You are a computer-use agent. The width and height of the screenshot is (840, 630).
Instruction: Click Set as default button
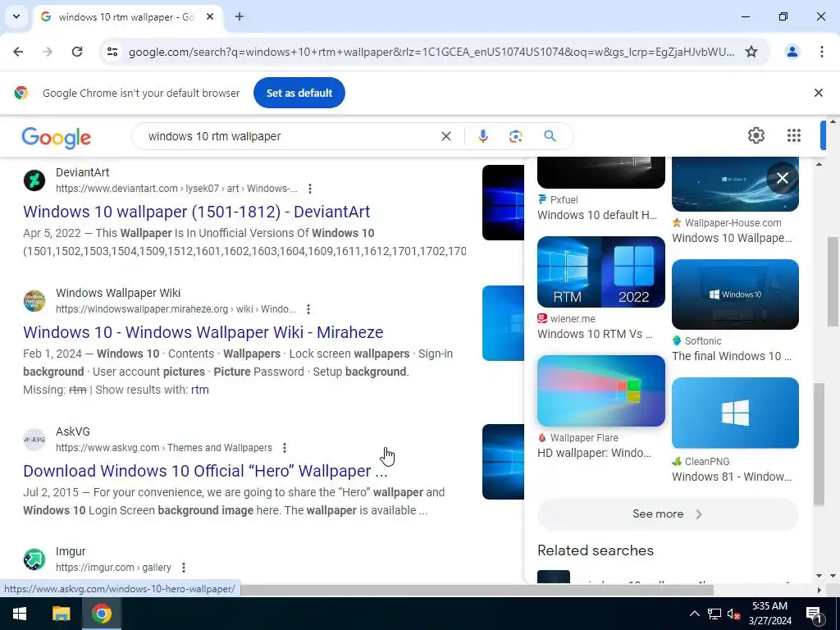click(299, 93)
